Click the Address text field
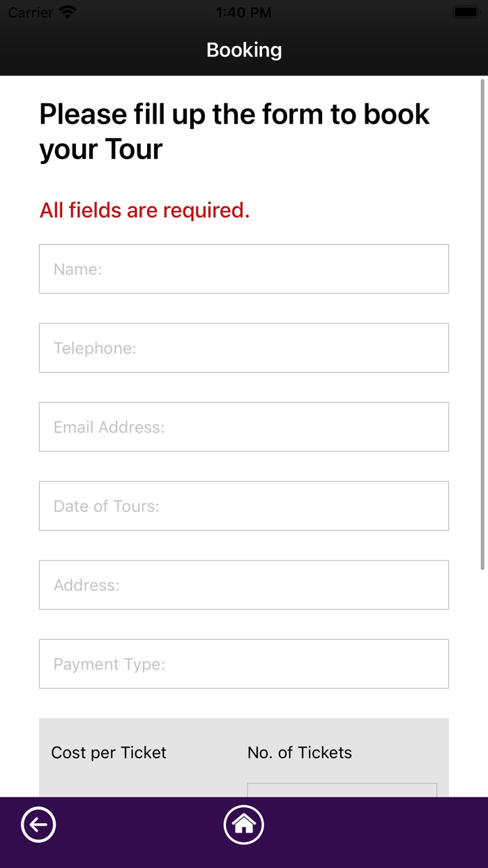 point(244,585)
